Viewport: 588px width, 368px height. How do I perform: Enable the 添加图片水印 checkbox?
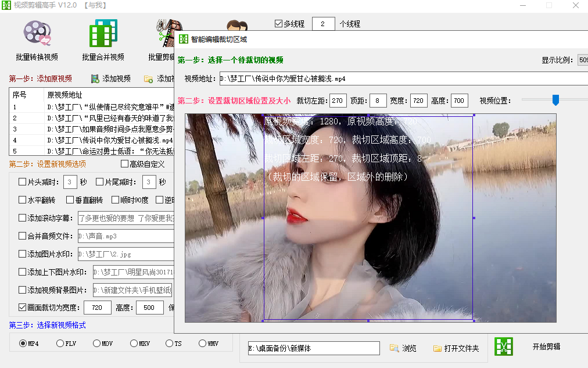click(x=22, y=253)
